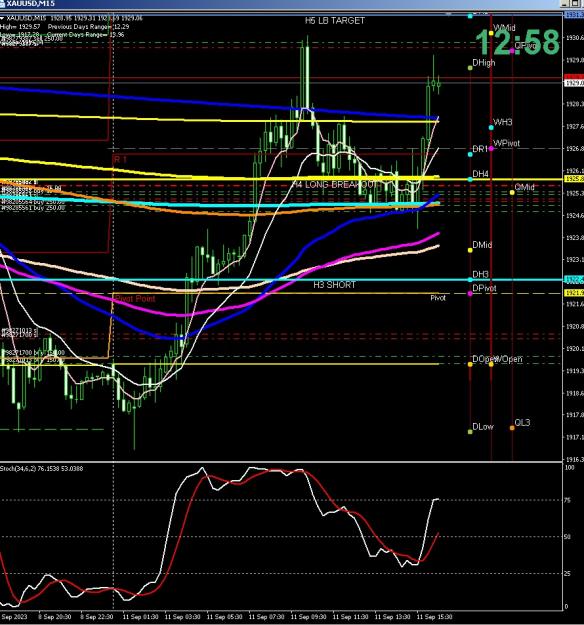Image resolution: width=584 pixels, height=625 pixels.
Task: Select the DOpen marker square
Action: tap(470, 364)
